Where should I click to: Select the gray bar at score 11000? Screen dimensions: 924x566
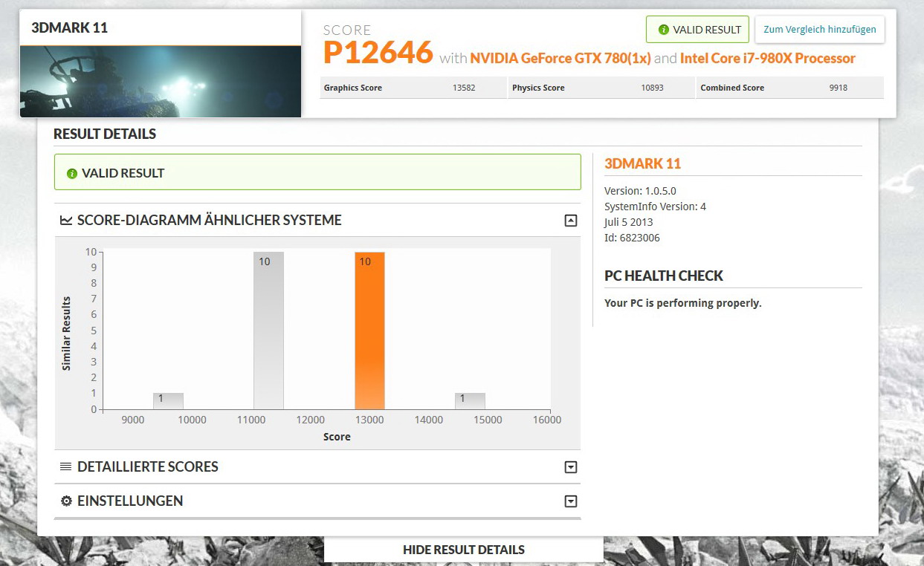268,331
